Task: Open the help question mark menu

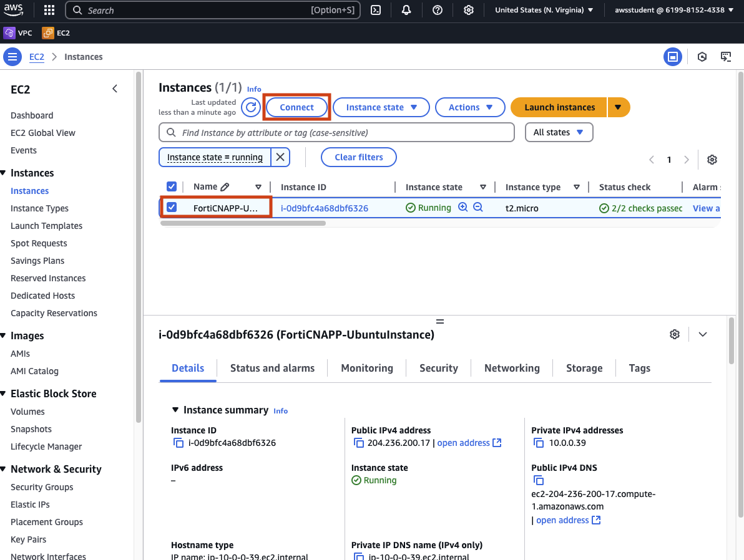Action: click(438, 10)
